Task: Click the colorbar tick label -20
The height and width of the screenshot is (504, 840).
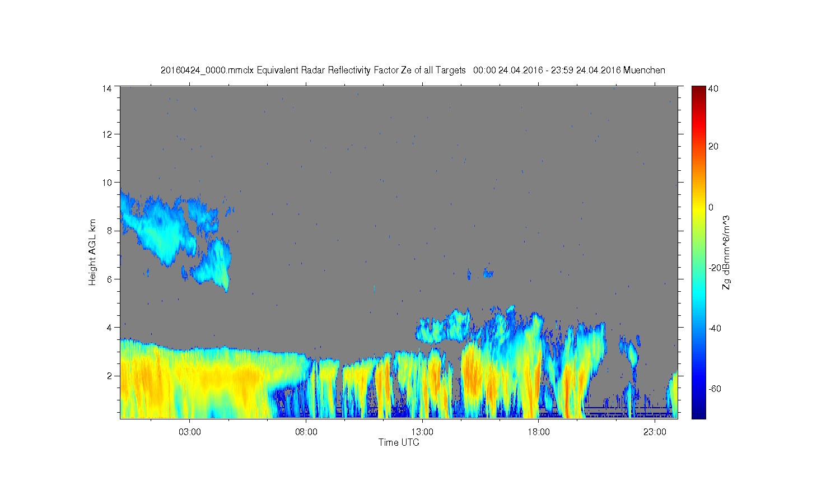Action: (715, 268)
